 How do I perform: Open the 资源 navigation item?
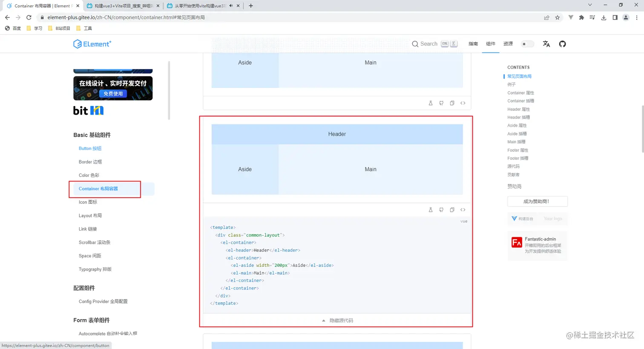(508, 44)
